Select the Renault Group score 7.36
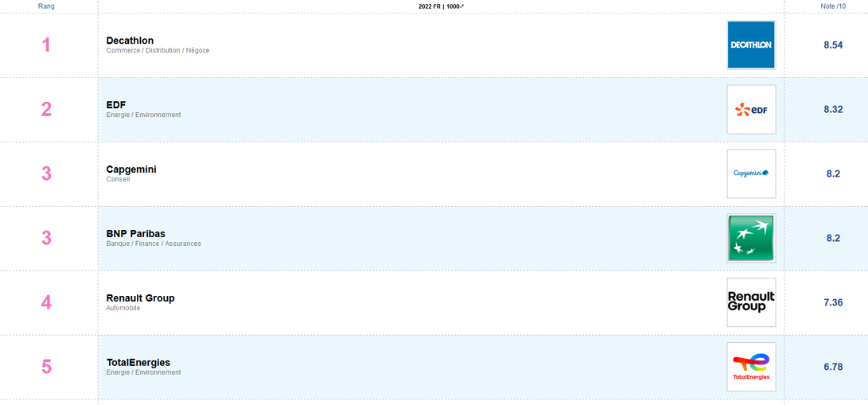The image size is (868, 405). [x=833, y=302]
